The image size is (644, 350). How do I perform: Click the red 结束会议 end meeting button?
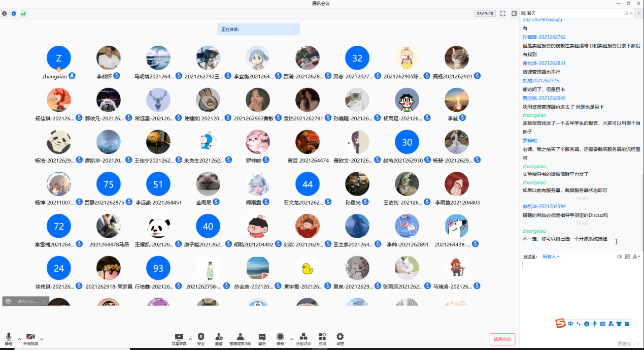[x=502, y=339]
